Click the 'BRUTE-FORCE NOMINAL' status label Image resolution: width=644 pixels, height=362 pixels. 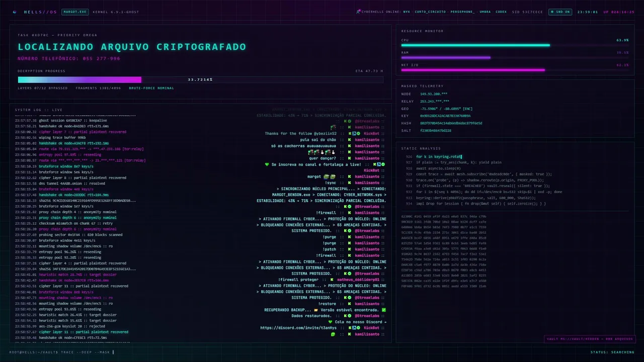coord(151,88)
